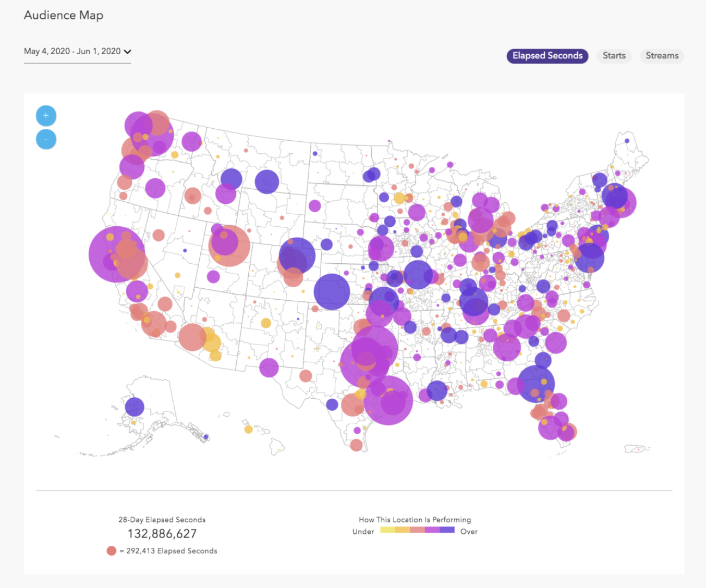Zoom in on the map with plus button
706x588 pixels.
(x=46, y=116)
